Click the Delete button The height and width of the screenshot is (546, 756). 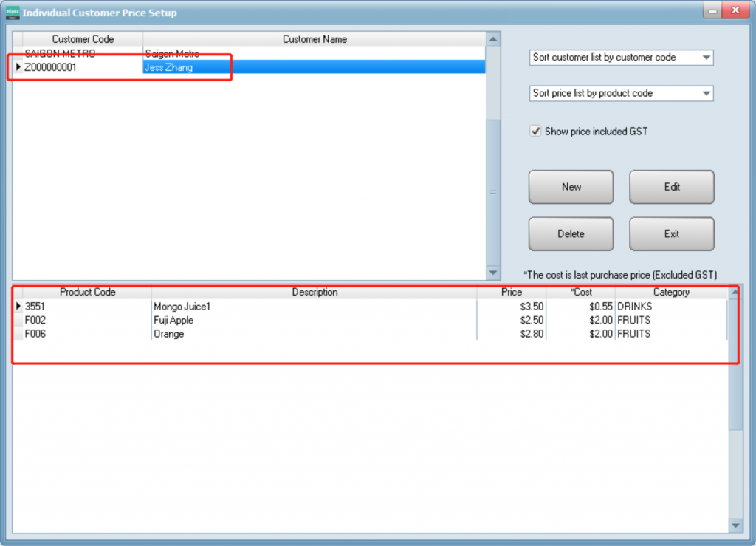point(571,234)
